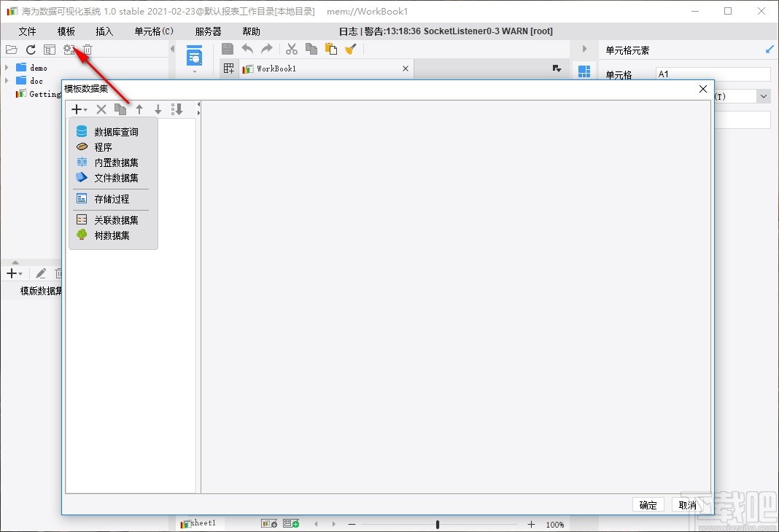Select 文件数据集 option

[113, 178]
